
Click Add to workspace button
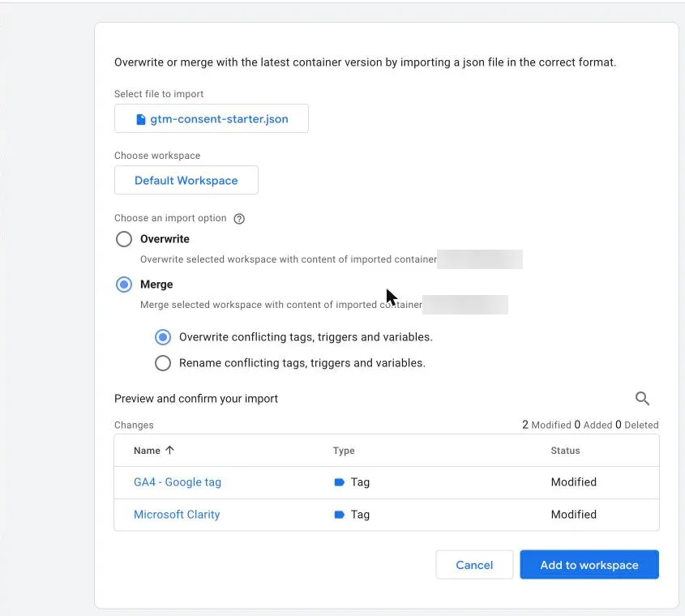(589, 564)
